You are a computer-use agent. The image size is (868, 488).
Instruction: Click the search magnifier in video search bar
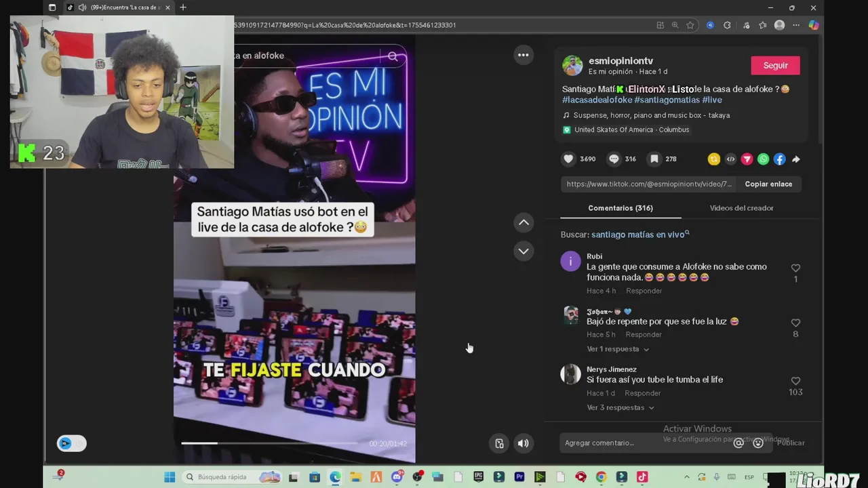393,56
